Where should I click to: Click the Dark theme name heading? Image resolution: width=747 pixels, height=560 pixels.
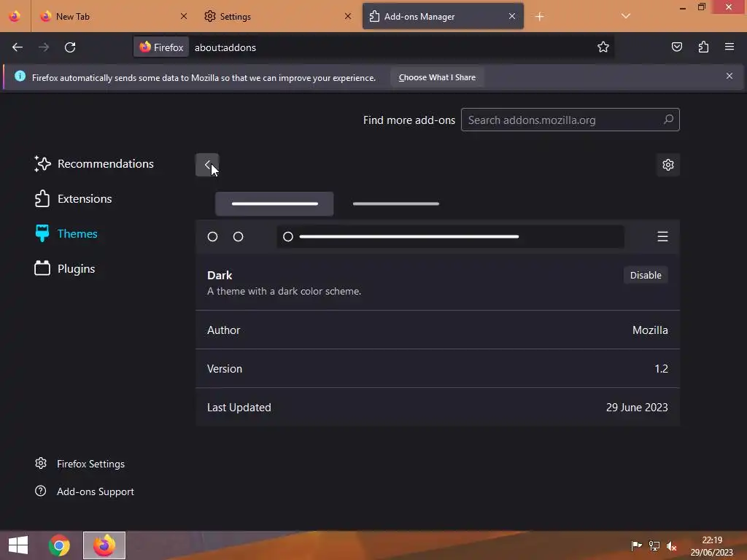click(x=220, y=275)
